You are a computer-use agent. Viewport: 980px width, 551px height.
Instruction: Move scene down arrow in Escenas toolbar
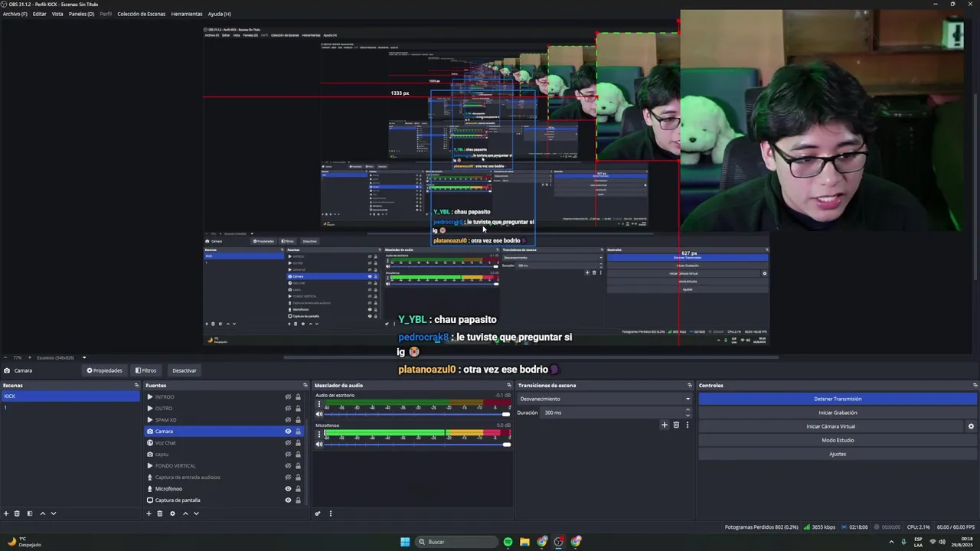pos(54,514)
